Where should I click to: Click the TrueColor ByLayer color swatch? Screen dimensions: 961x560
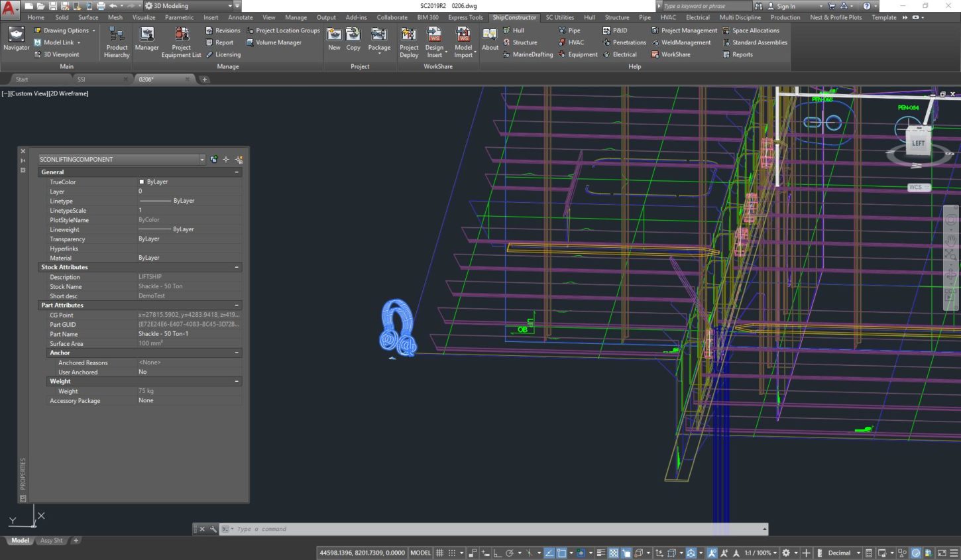pyautogui.click(x=141, y=182)
